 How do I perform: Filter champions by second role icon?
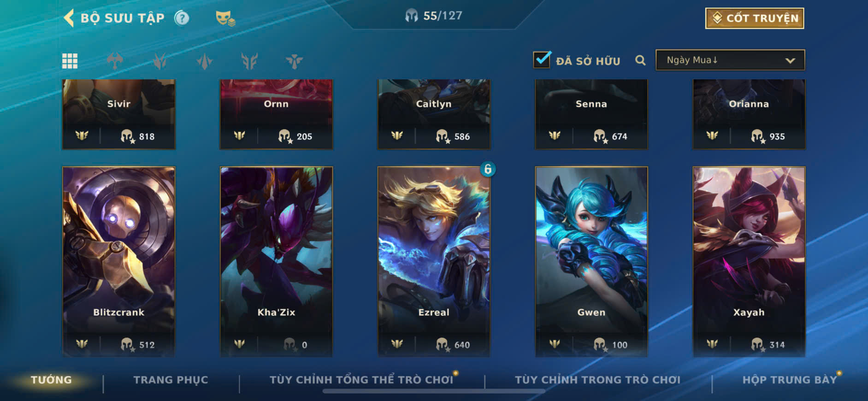(x=159, y=61)
